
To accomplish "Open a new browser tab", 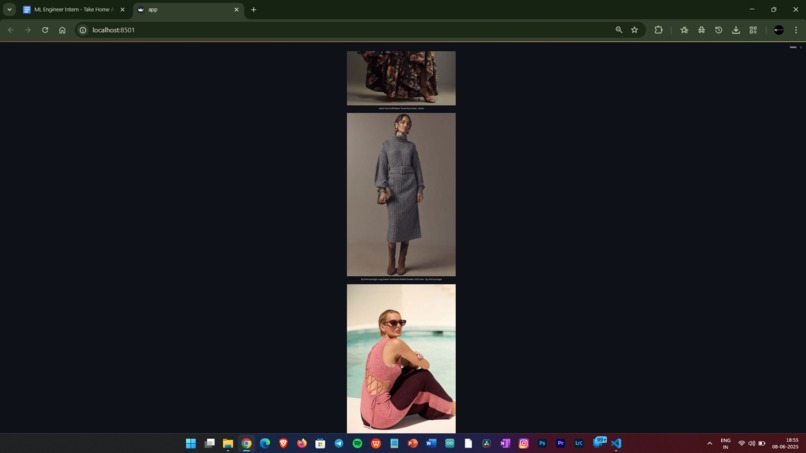I will 253,9.
